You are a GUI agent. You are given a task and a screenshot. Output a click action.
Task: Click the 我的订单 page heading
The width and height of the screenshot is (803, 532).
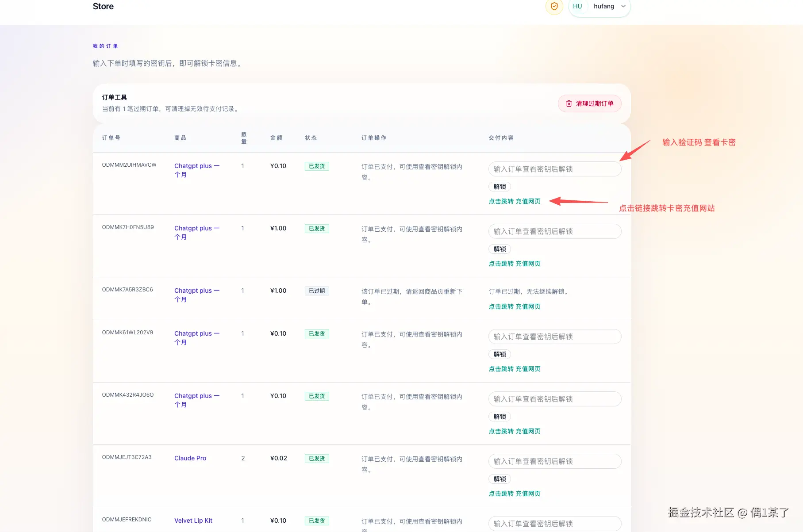tap(105, 46)
